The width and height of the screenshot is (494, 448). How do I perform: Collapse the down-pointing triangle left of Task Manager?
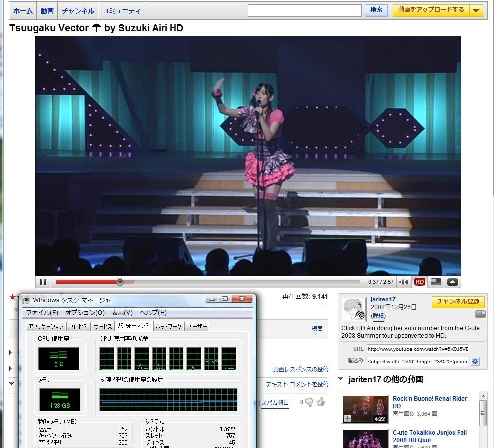[11, 383]
